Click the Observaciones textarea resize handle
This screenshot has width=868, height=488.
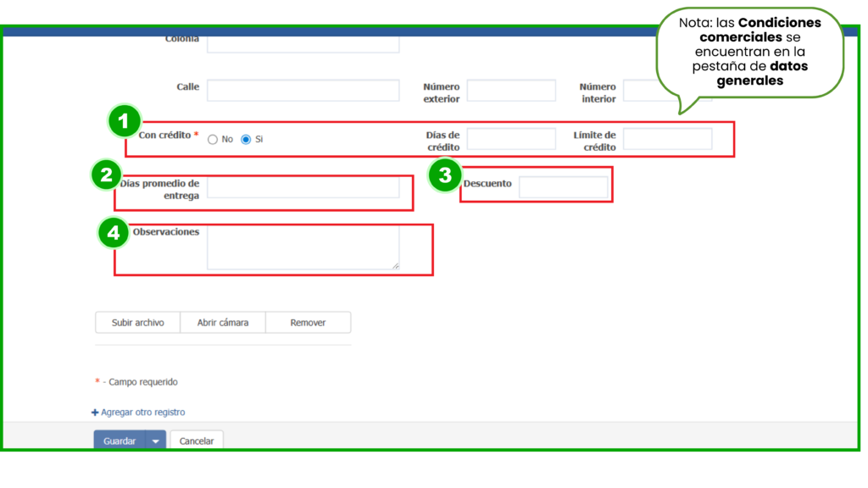coord(395,266)
